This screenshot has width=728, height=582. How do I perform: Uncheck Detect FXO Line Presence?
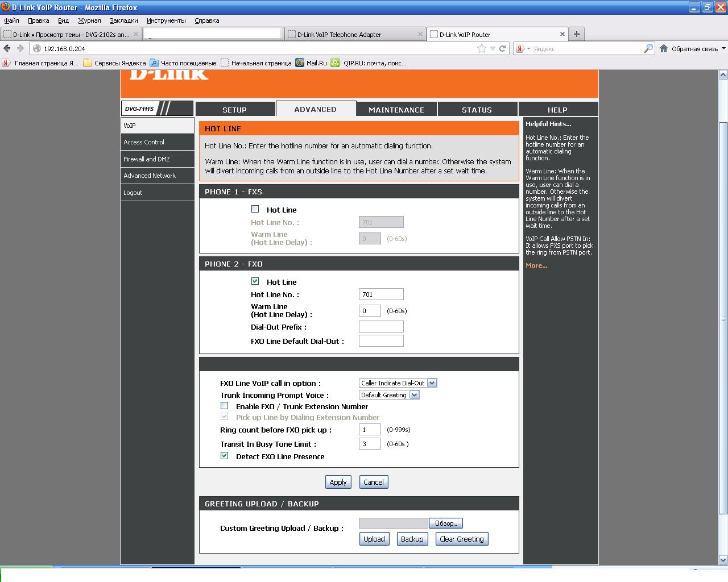click(x=224, y=456)
